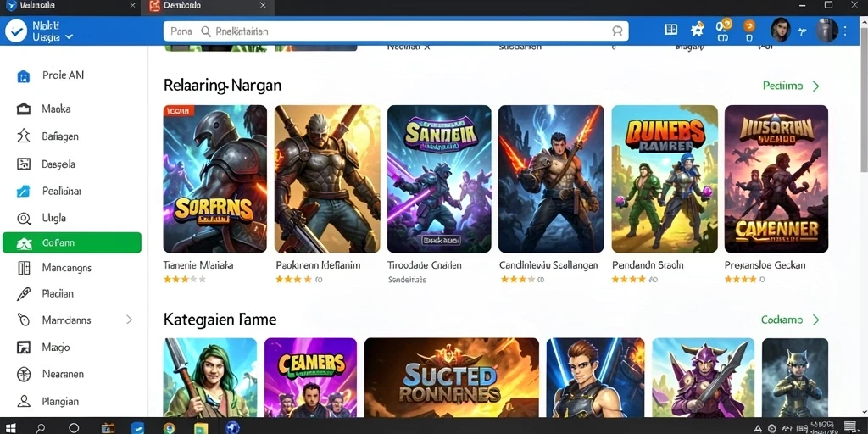Select the Bafiagen star icon

pos(23,136)
